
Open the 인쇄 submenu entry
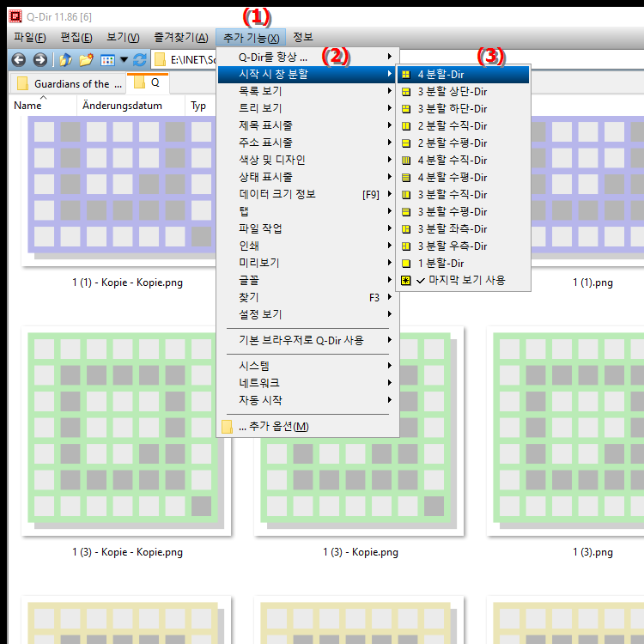pyautogui.click(x=307, y=246)
